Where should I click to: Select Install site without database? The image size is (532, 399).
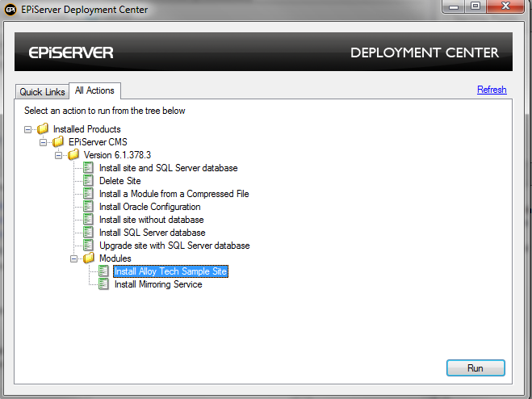click(x=151, y=220)
